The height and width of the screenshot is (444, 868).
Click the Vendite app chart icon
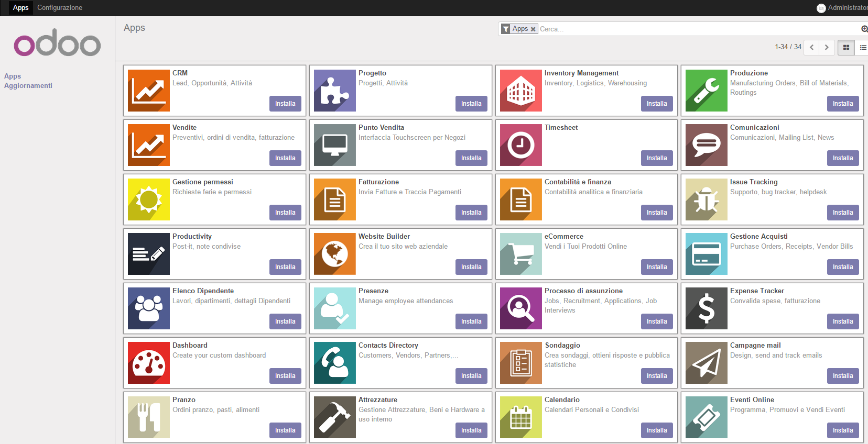(149, 145)
